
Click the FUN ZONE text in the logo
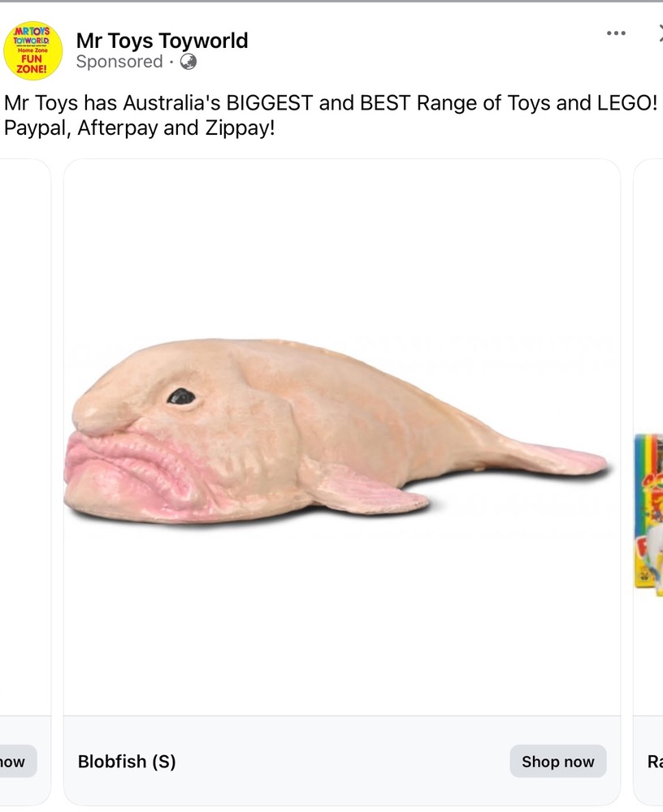click(x=32, y=63)
